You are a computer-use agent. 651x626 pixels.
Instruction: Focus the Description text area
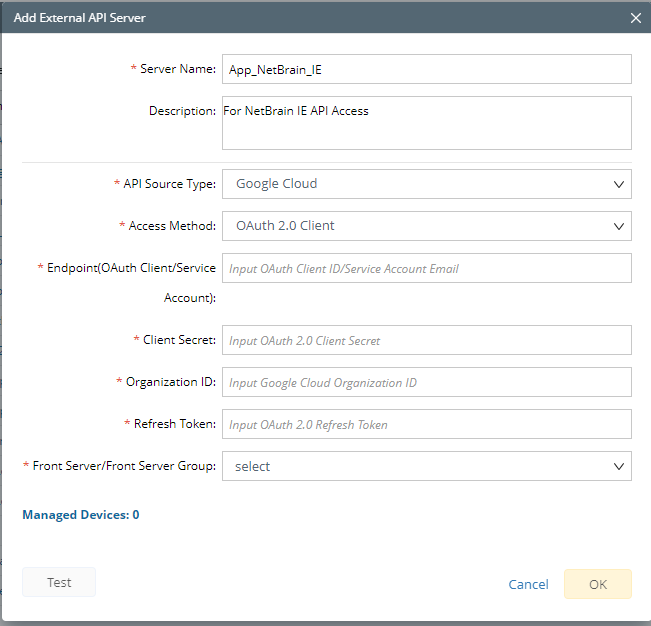pyautogui.click(x=426, y=122)
